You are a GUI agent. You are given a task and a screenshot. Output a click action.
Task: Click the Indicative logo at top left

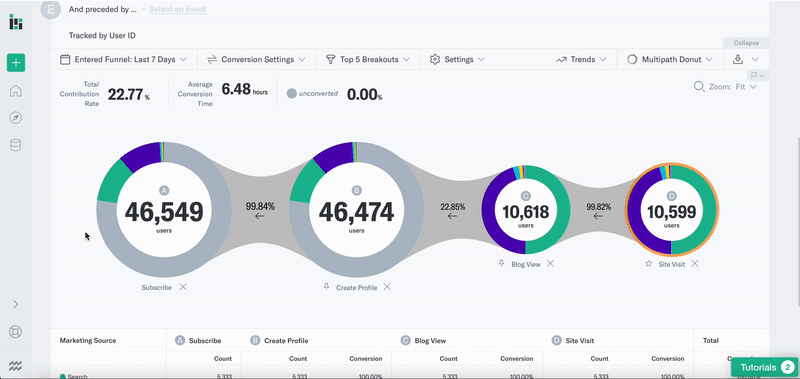[16, 22]
